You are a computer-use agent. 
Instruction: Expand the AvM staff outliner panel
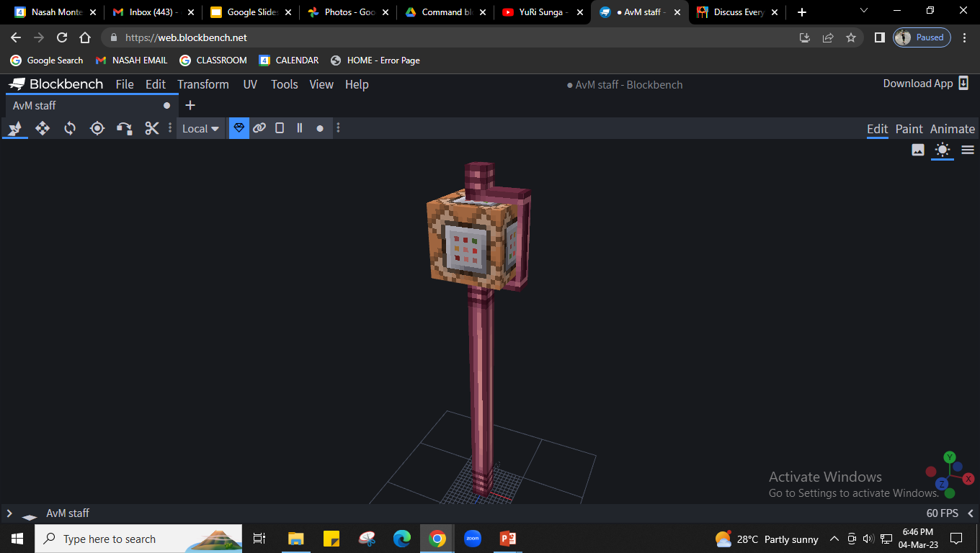[9, 513]
